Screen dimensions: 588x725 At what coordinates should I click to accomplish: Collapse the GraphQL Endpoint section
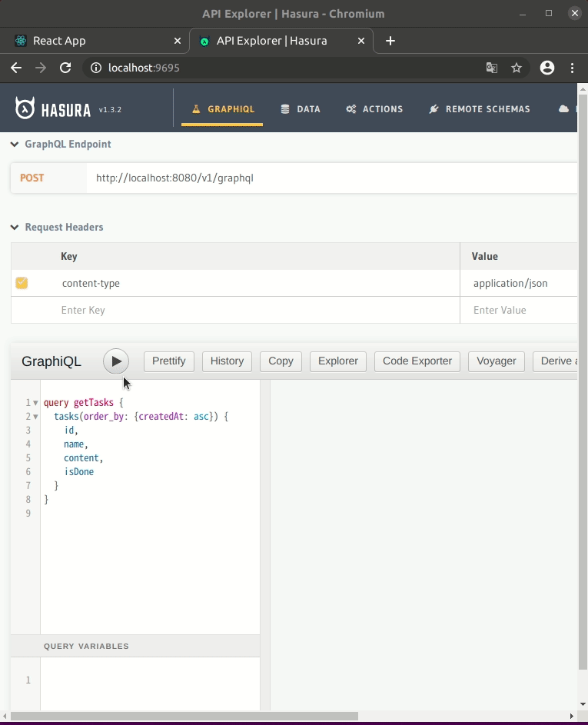pyautogui.click(x=14, y=144)
